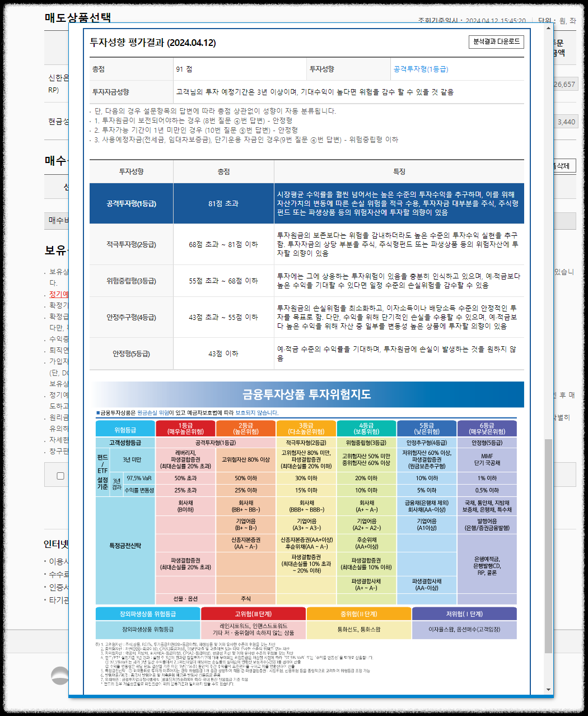
Task: Click the 선물 · 옵션 cell
Action: click(185, 598)
